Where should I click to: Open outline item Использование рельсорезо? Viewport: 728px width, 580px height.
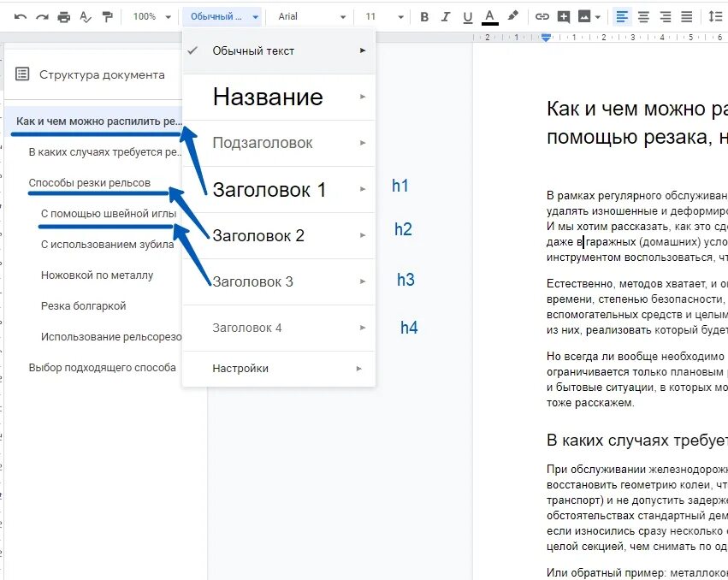111,337
